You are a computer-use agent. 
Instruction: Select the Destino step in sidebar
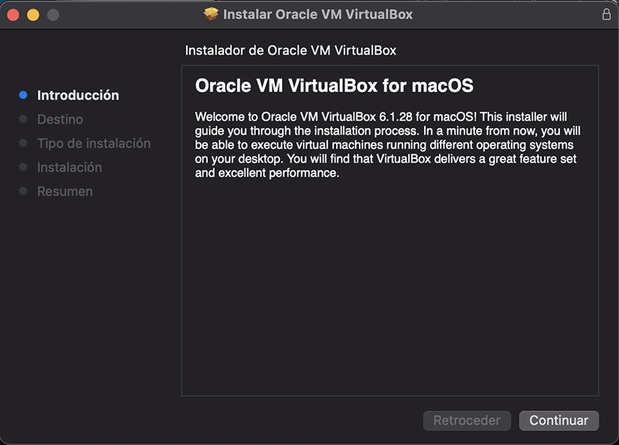click(60, 119)
